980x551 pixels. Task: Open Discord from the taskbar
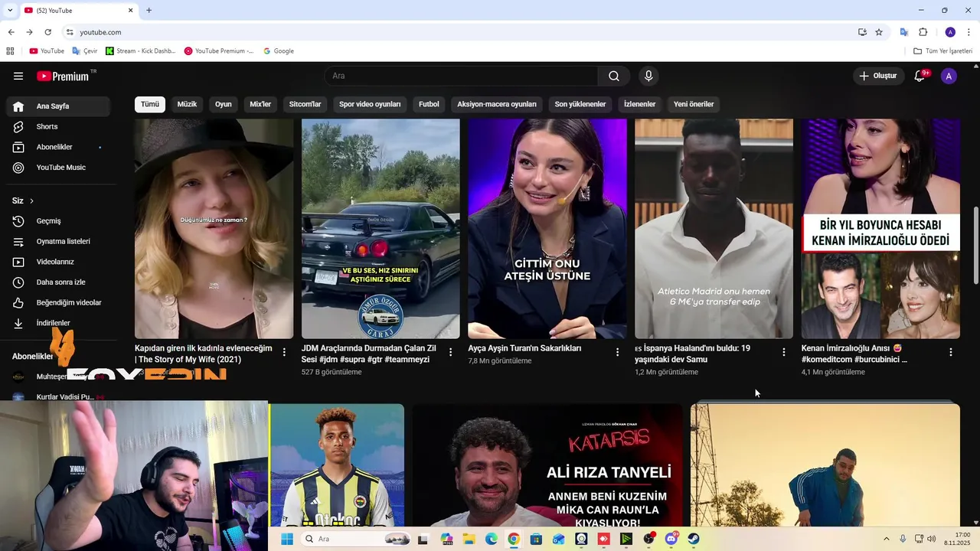[671, 539]
